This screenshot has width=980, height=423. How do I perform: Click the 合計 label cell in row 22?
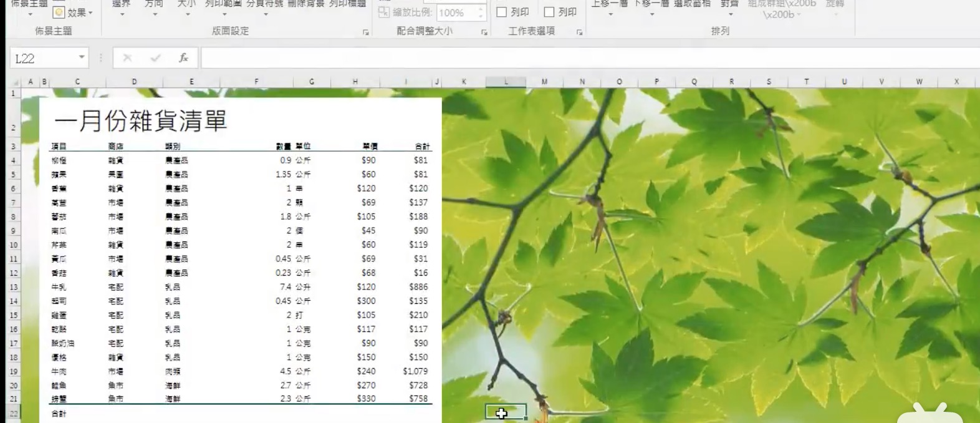coord(59,414)
